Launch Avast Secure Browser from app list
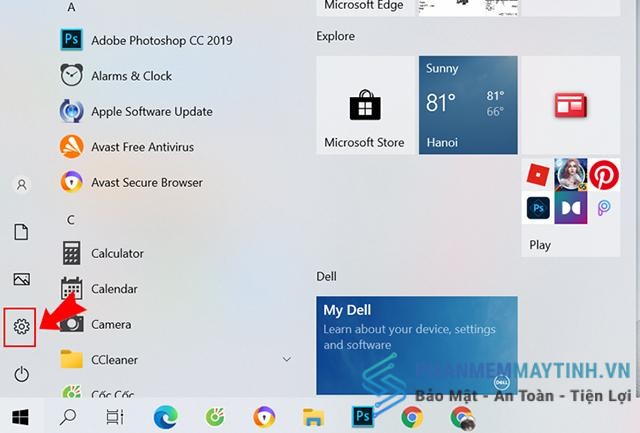This screenshot has height=433, width=640. click(x=131, y=182)
